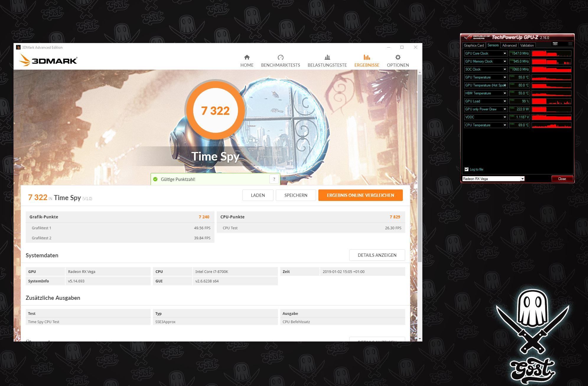Click the CPU Temperature history graph

coord(551,125)
